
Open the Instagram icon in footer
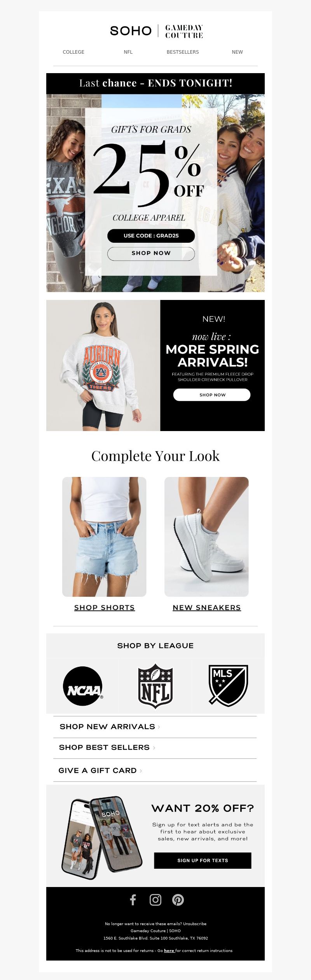click(x=155, y=900)
